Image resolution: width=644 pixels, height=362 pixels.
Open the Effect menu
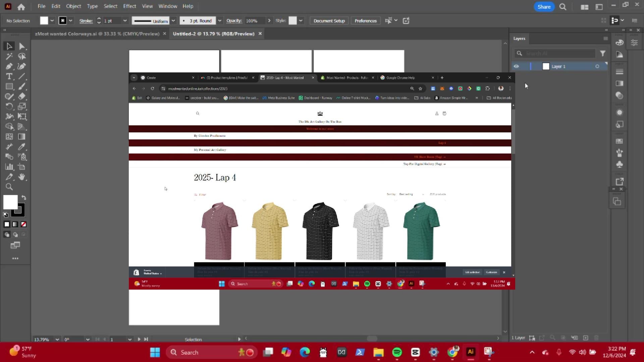point(129,6)
